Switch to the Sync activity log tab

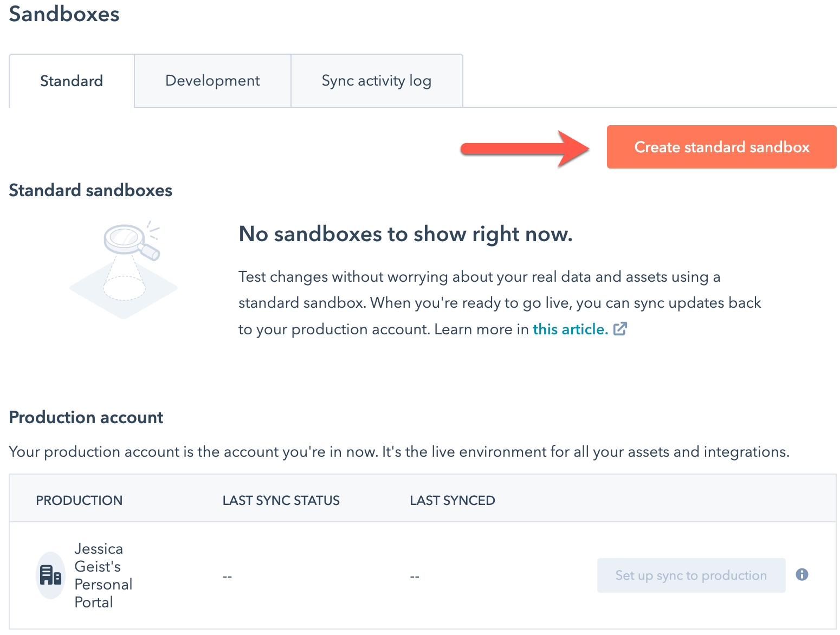click(x=377, y=80)
